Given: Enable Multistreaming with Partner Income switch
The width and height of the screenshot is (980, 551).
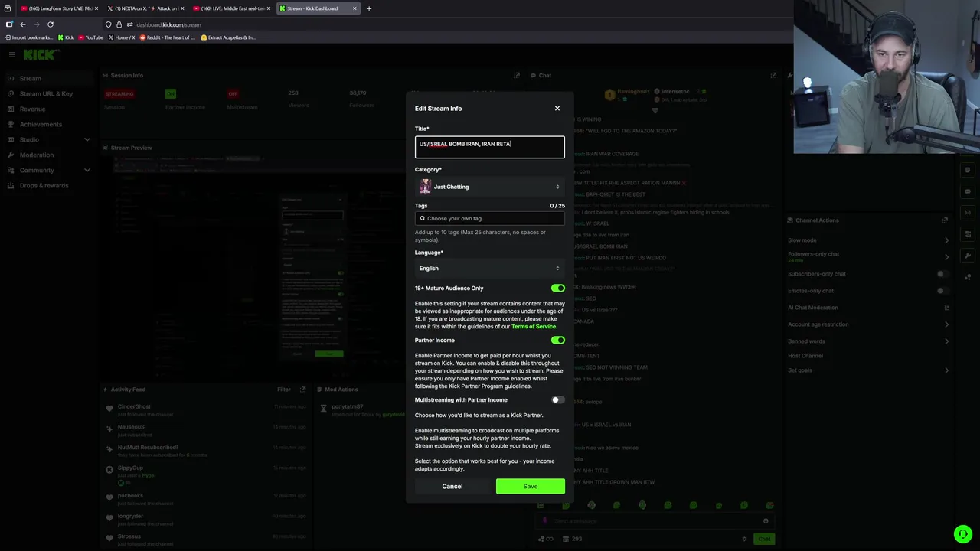Looking at the screenshot, I should pos(557,400).
